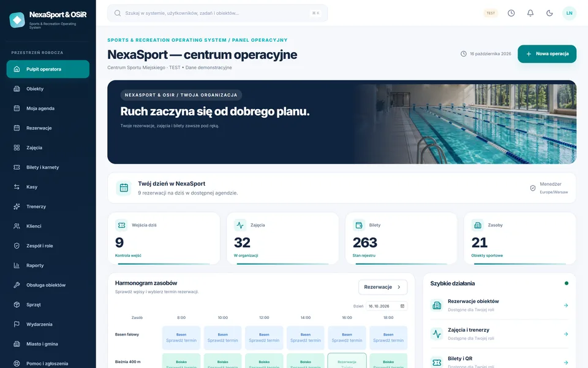Screen dimensions: 588x368
Task: Open the notifications bell
Action: pos(530,13)
